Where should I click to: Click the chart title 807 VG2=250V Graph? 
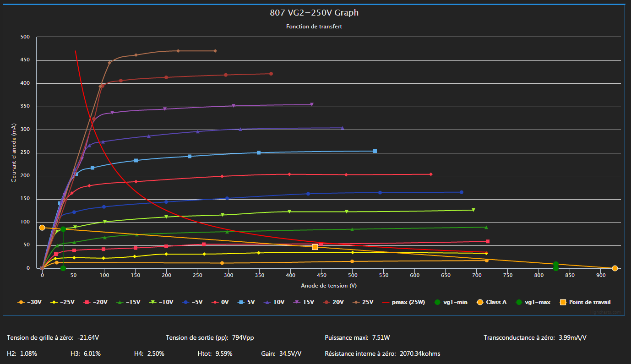[x=314, y=13]
